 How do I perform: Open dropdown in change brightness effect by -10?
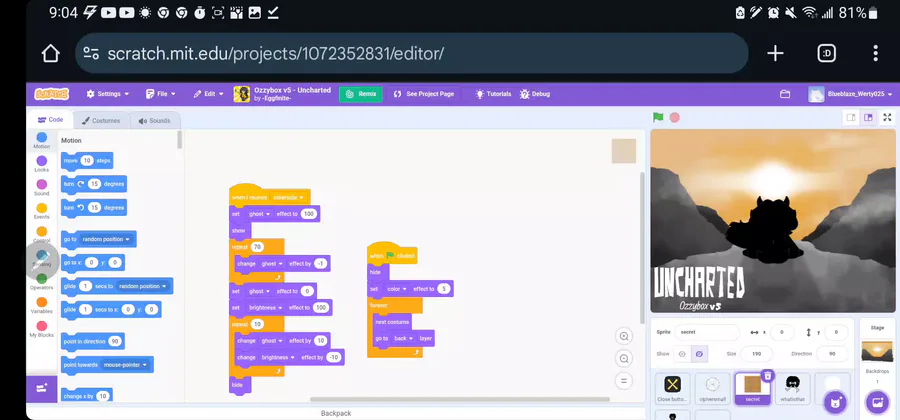click(x=278, y=357)
